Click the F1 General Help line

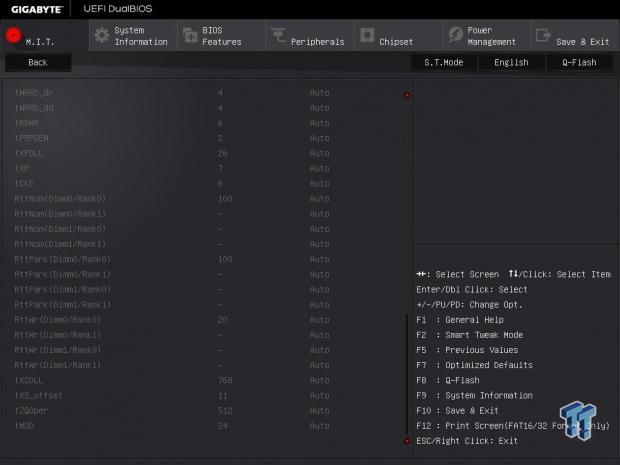click(x=460, y=320)
